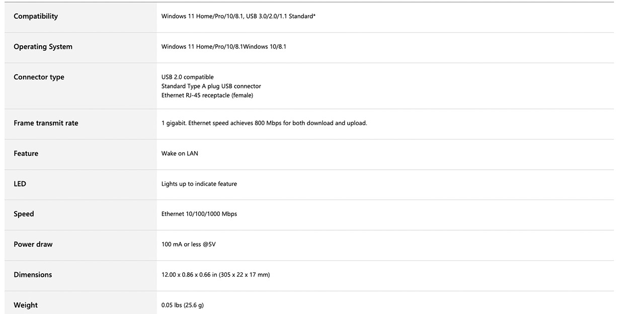Click the Weight row label
This screenshot has height=314, width=644.
26,305
